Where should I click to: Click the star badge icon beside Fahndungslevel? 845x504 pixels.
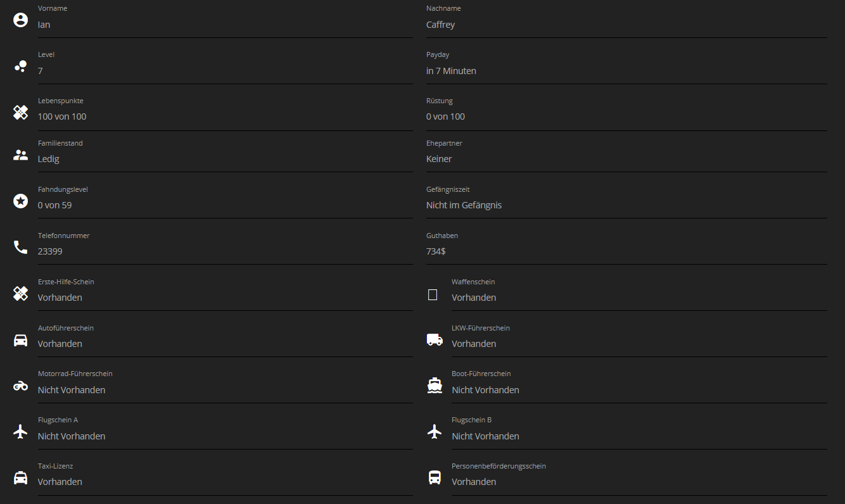[20, 201]
